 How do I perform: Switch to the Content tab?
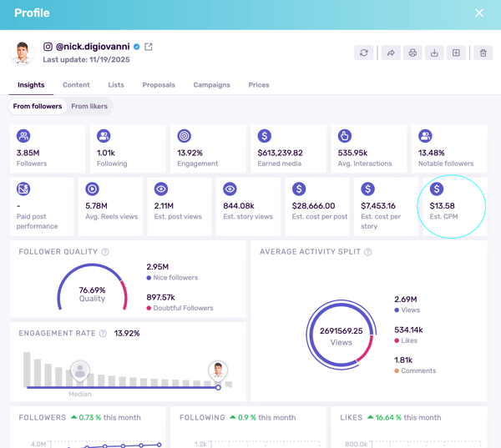(x=76, y=85)
